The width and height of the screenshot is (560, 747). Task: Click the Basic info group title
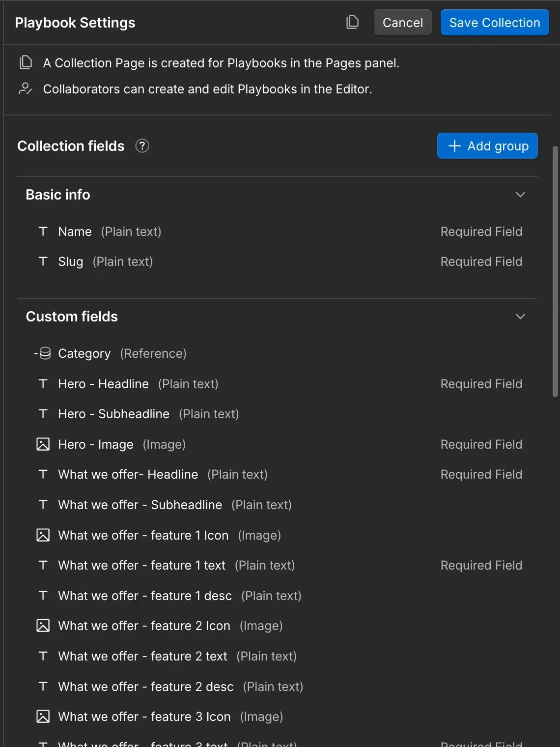pos(58,195)
